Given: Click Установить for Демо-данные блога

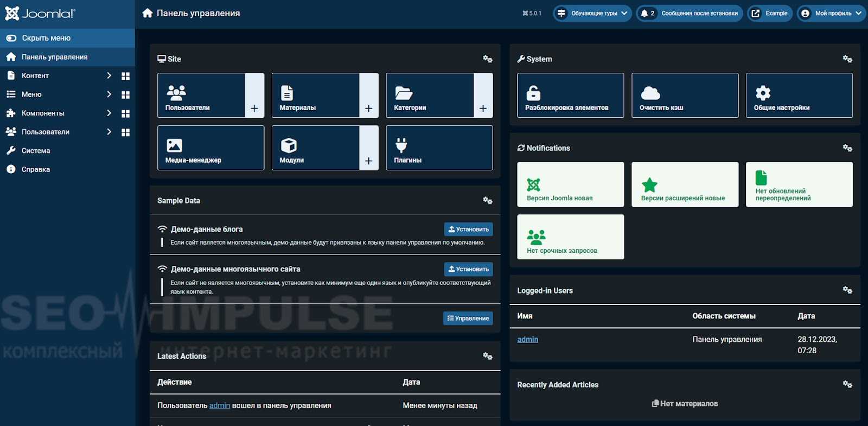Looking at the screenshot, I should [468, 229].
